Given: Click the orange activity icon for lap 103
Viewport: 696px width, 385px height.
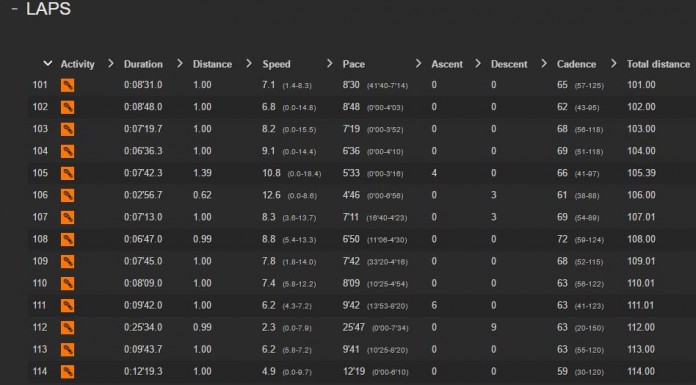Looking at the screenshot, I should pyautogui.click(x=67, y=129).
